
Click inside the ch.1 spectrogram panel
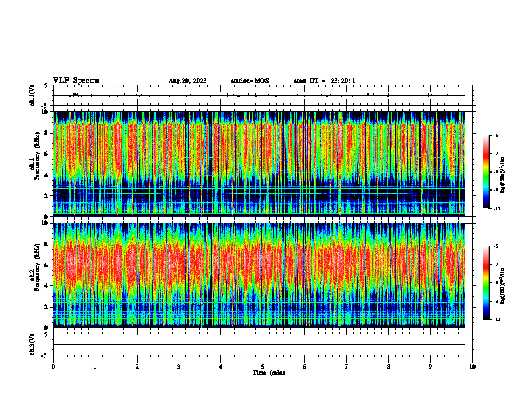[x=259, y=164]
